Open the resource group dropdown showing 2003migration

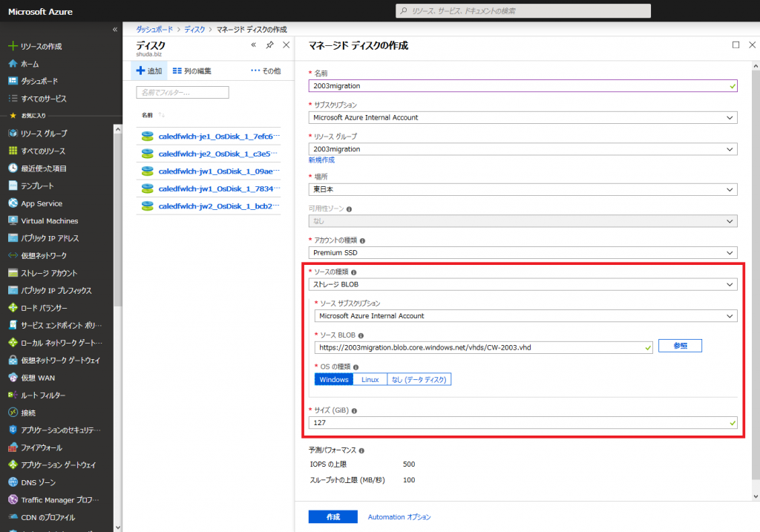pyautogui.click(x=522, y=149)
